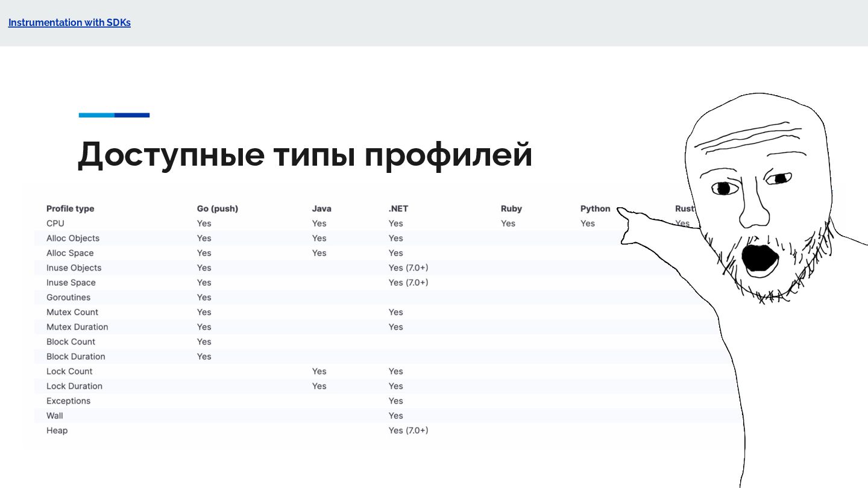This screenshot has width=868, height=488.
Task: Click the 'Lock Duration' row label
Action: click(x=75, y=386)
